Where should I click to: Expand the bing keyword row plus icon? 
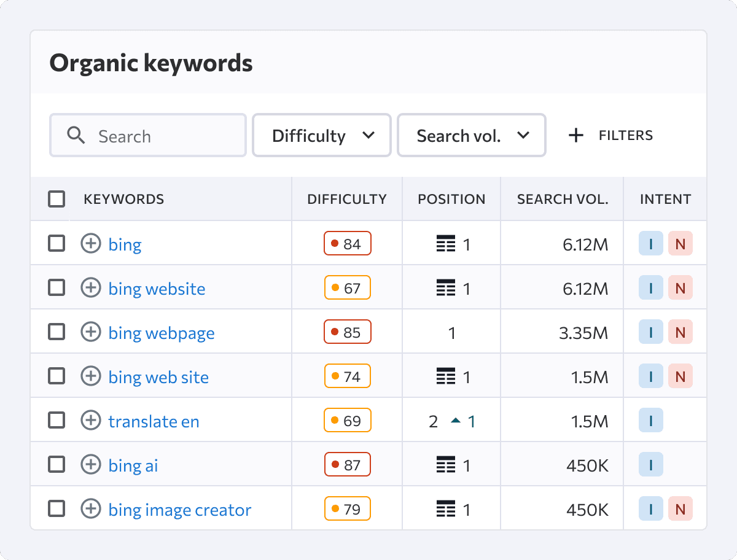pos(91,244)
